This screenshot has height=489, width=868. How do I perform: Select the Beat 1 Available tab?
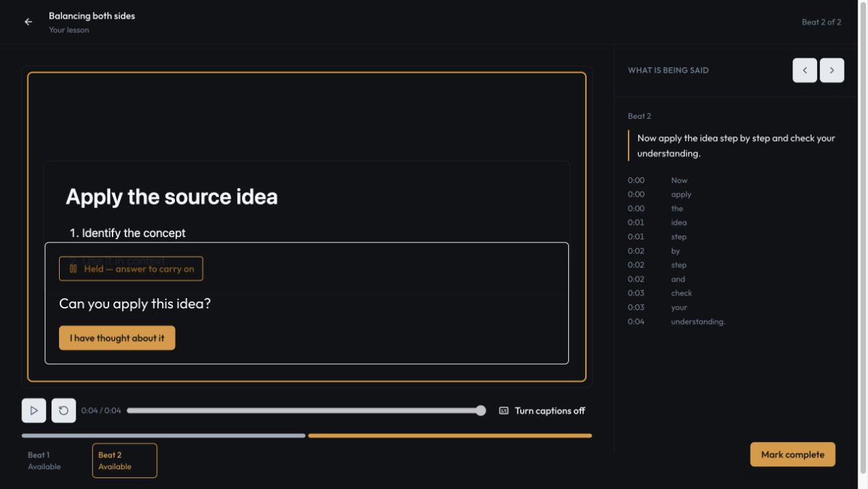pyautogui.click(x=55, y=460)
